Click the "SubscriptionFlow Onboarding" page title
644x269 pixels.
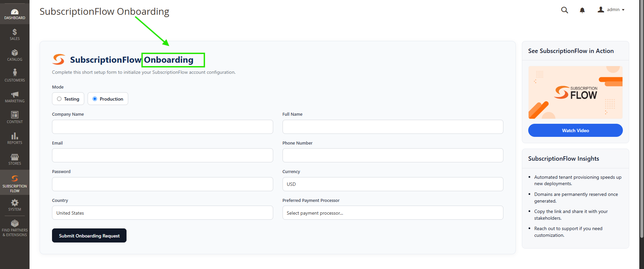104,11
